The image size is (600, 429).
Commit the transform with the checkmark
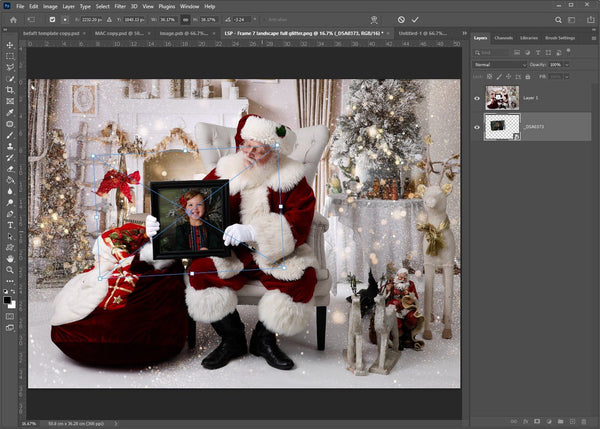click(x=415, y=19)
